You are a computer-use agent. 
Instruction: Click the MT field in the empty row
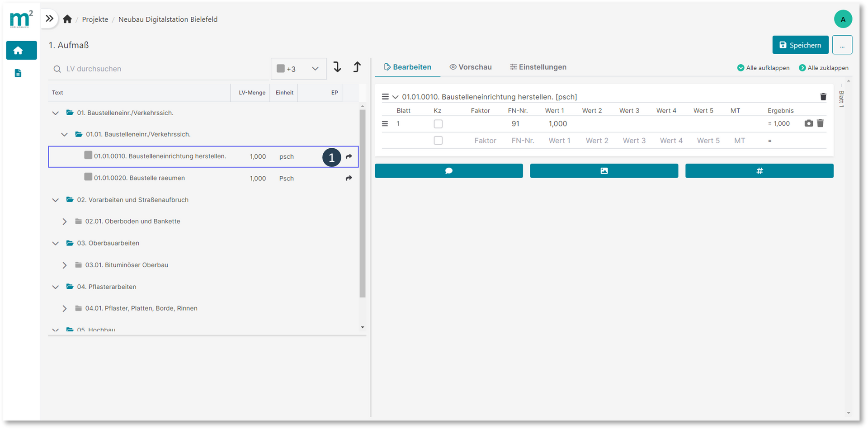click(x=740, y=141)
